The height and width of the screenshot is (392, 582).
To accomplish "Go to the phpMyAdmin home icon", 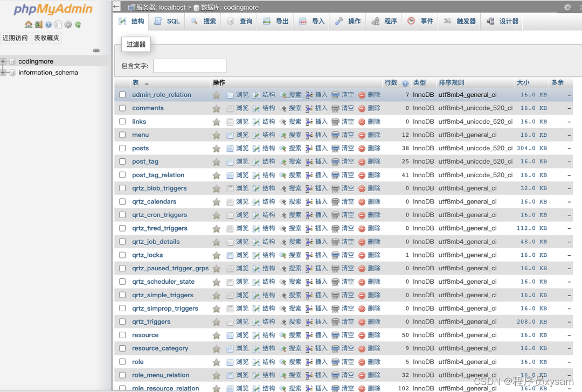I will 29,24.
